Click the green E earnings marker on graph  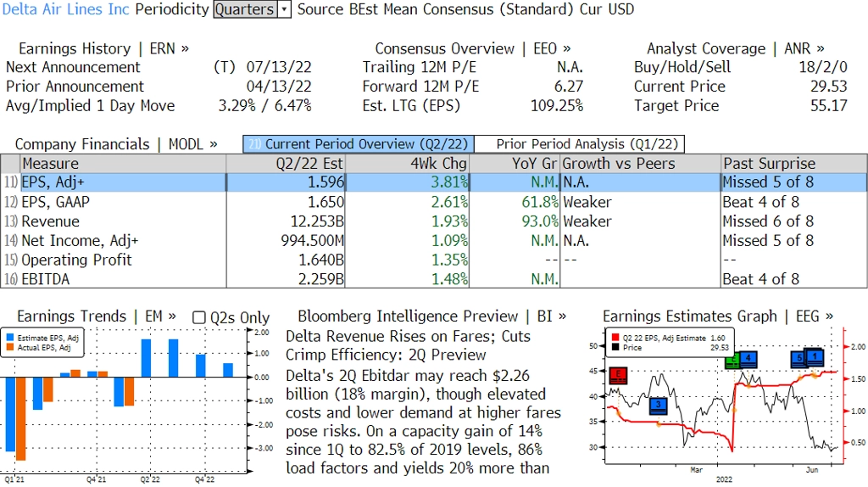[x=732, y=361]
